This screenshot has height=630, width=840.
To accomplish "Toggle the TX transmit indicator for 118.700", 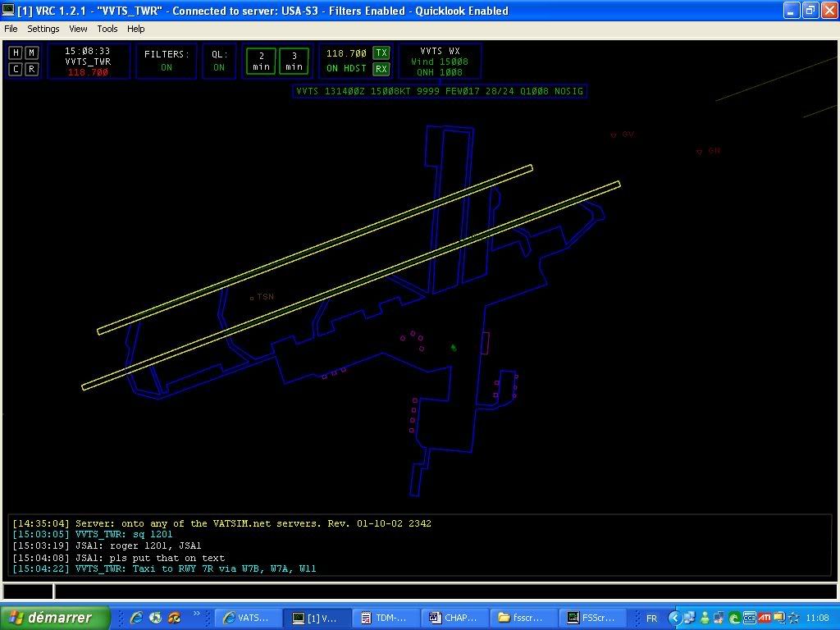I will tap(381, 53).
